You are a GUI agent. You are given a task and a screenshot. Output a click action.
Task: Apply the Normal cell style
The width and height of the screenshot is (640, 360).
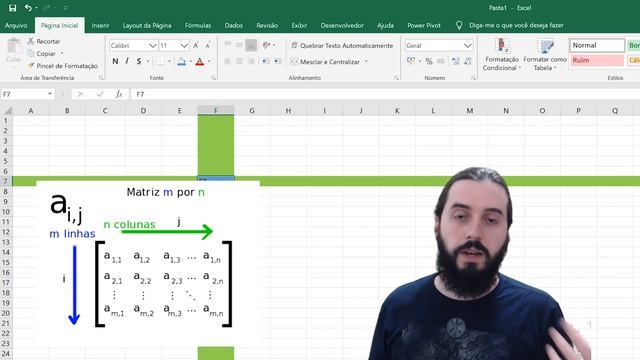coord(597,45)
